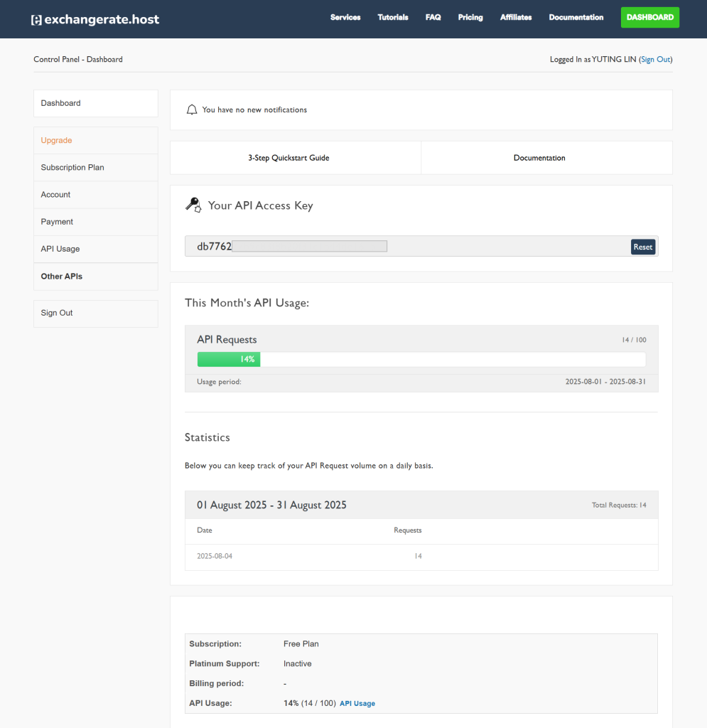707x728 pixels.
Task: Click the 'Date' column header
Action: [205, 530]
